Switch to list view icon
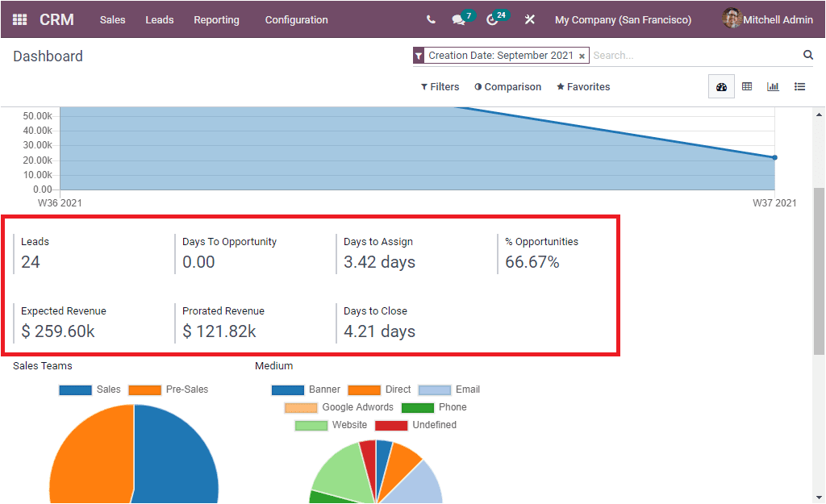The height and width of the screenshot is (504, 826). pyautogui.click(x=799, y=86)
